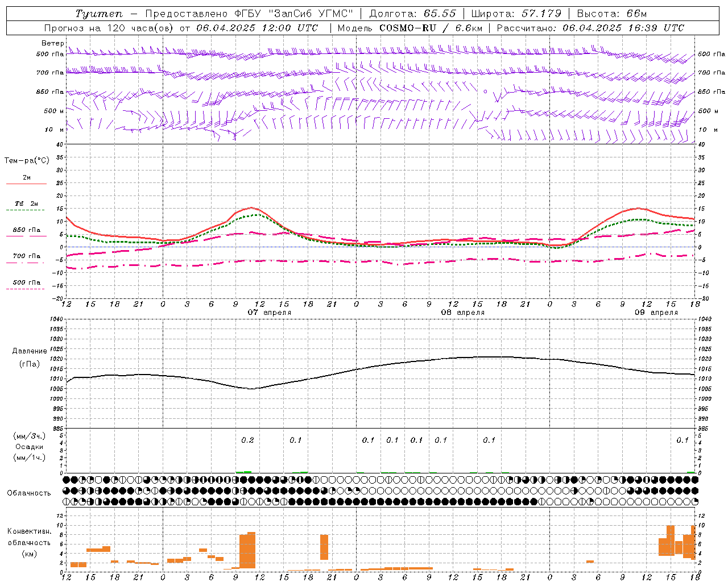Click the "(мм/3ч.)" precipitation unit label
Viewport: 728px width, 582px height.
click(30, 436)
